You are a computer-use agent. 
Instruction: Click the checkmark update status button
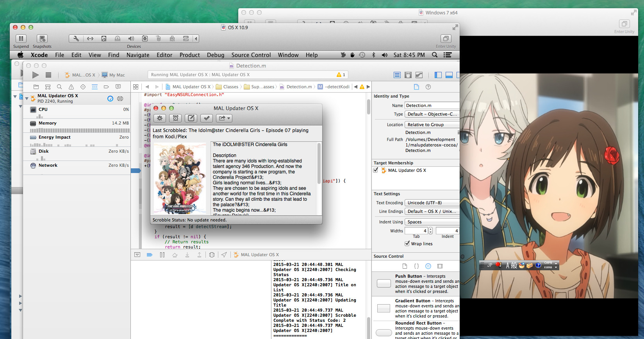pyautogui.click(x=207, y=118)
